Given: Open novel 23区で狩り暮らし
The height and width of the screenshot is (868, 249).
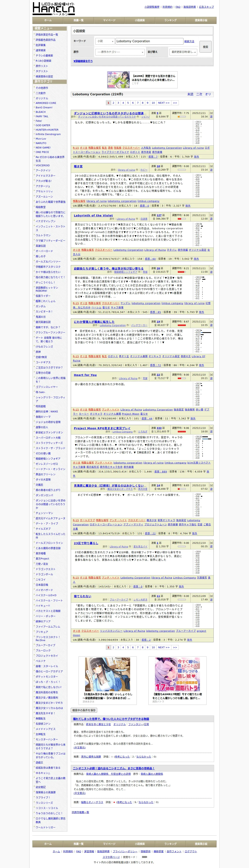Looking at the screenshot, I should coord(86,543).
